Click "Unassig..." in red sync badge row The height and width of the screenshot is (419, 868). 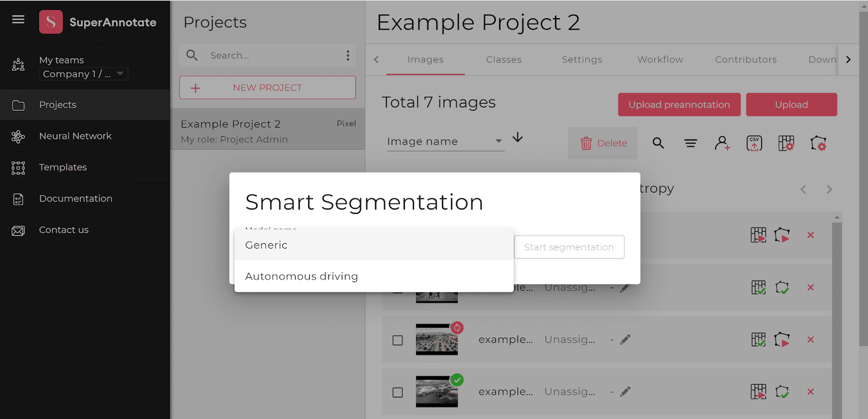click(569, 340)
